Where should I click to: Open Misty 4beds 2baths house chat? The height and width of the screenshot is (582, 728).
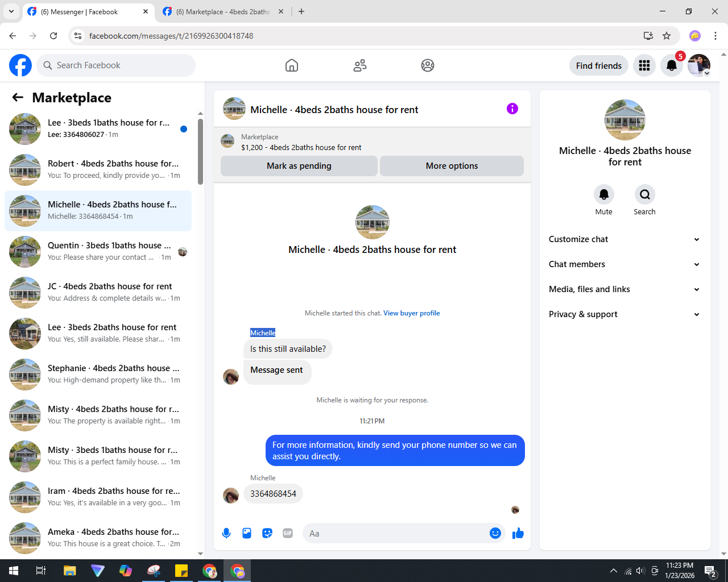[98, 415]
